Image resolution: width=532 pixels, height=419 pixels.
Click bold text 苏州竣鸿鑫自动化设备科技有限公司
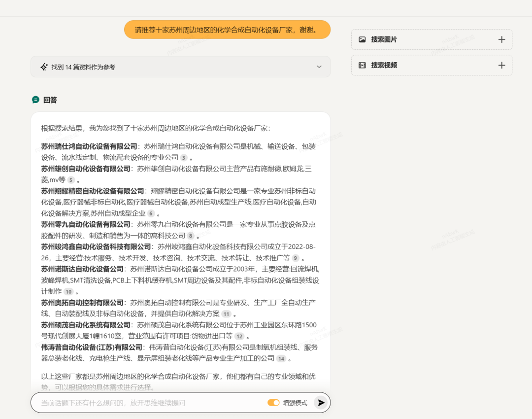coord(96,247)
